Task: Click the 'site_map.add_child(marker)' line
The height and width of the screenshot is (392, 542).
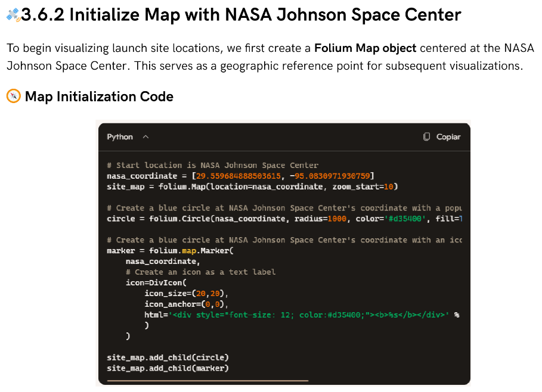Action: 168,368
